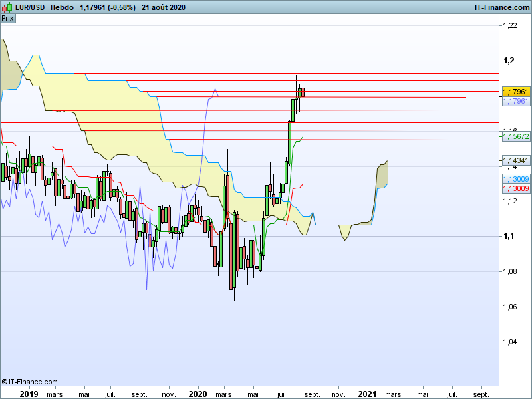Click the 1,22 price axis label

tap(510, 25)
